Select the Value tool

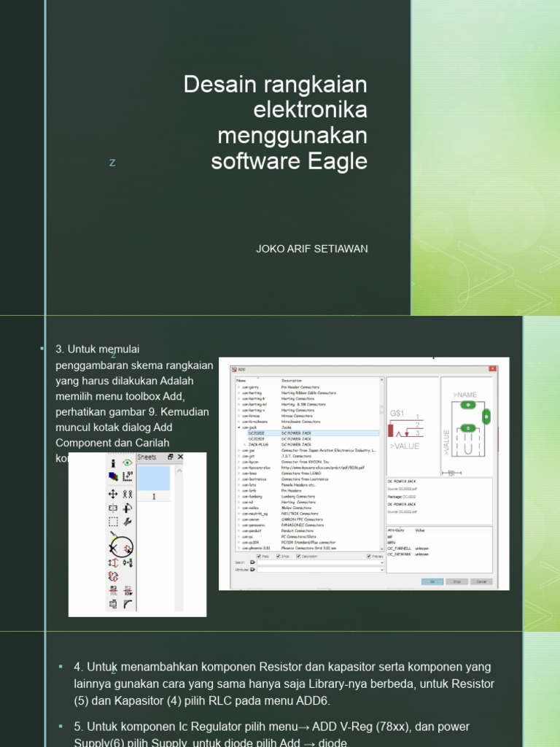click(128, 591)
